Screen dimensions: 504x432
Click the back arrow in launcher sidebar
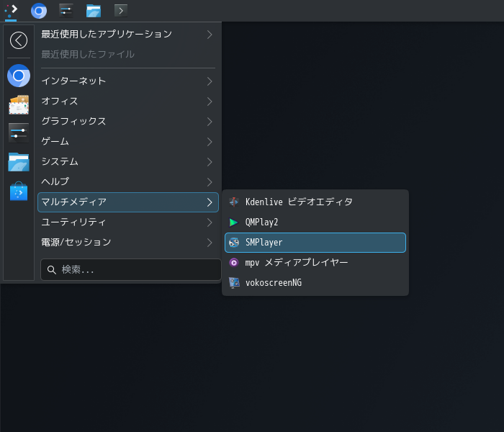[x=19, y=40]
